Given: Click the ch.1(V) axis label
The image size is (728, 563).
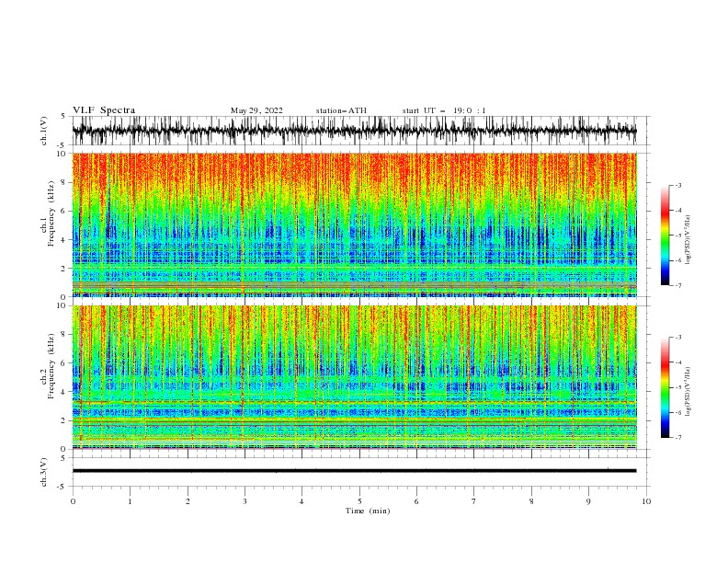Looking at the screenshot, I should coord(44,131).
